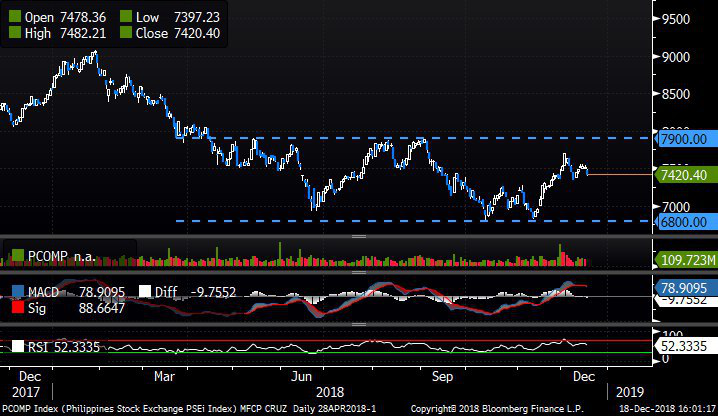Click the green Low legend swatch
Viewport: 718px width, 416px height.
(126, 17)
